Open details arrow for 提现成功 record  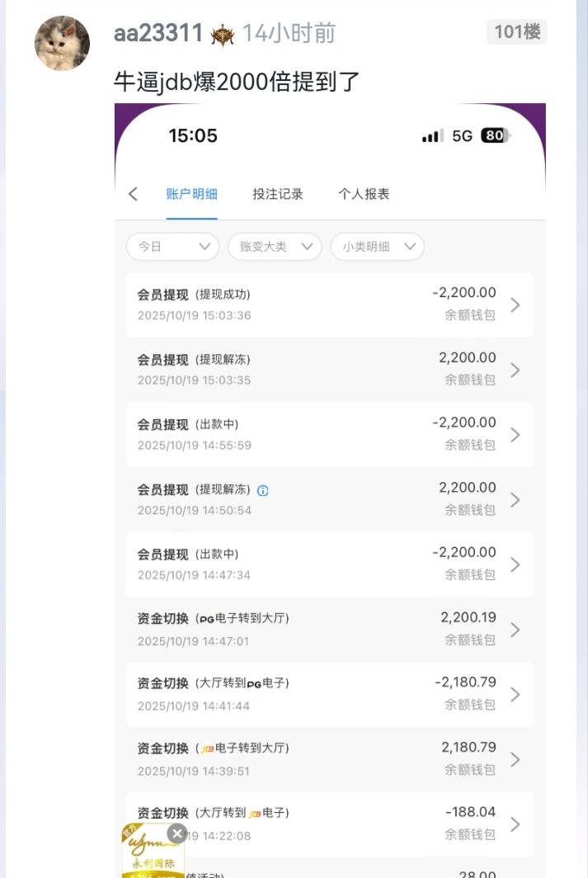tap(515, 305)
